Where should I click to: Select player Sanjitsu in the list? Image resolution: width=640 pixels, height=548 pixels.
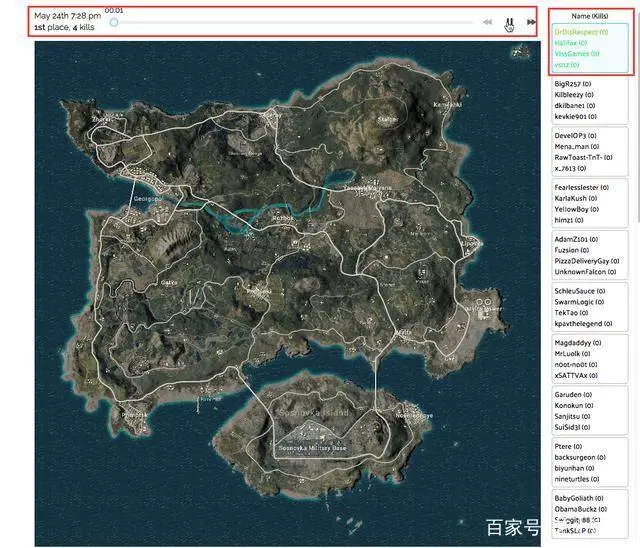coord(572,417)
